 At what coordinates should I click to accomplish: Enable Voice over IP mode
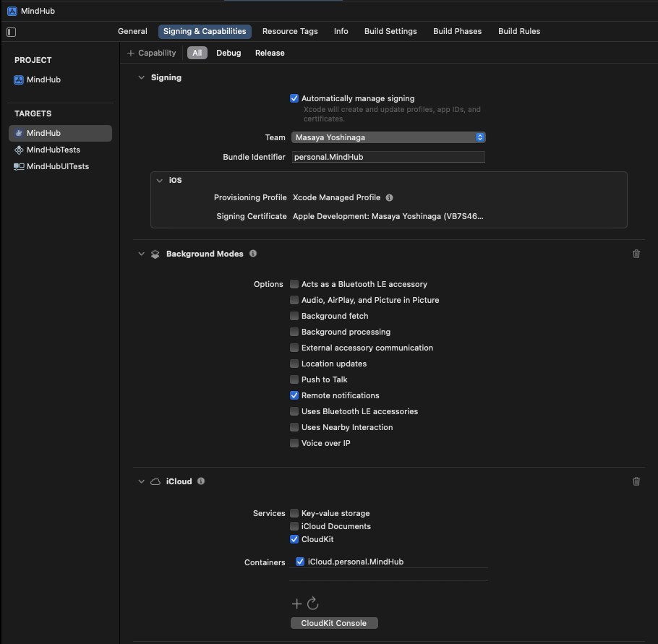coord(294,444)
